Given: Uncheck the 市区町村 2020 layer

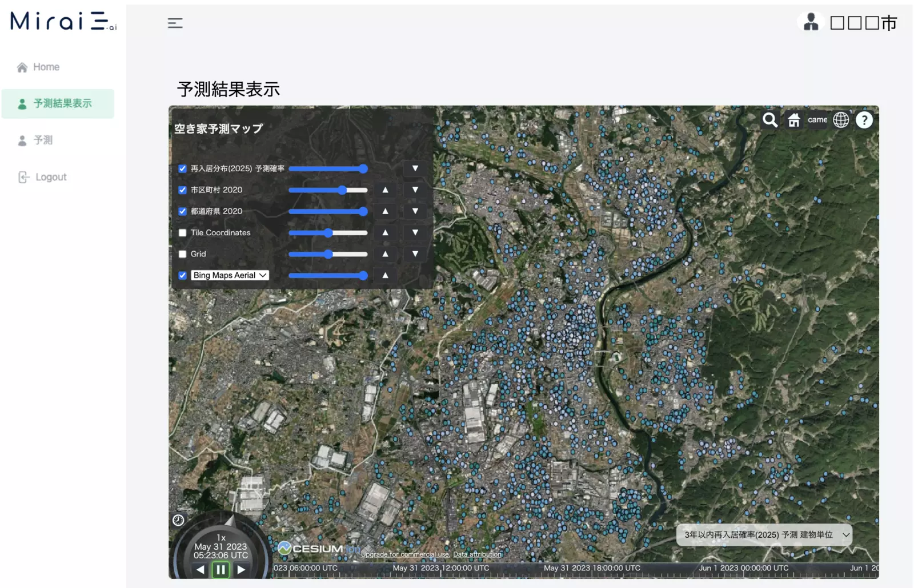Looking at the screenshot, I should 182,190.
